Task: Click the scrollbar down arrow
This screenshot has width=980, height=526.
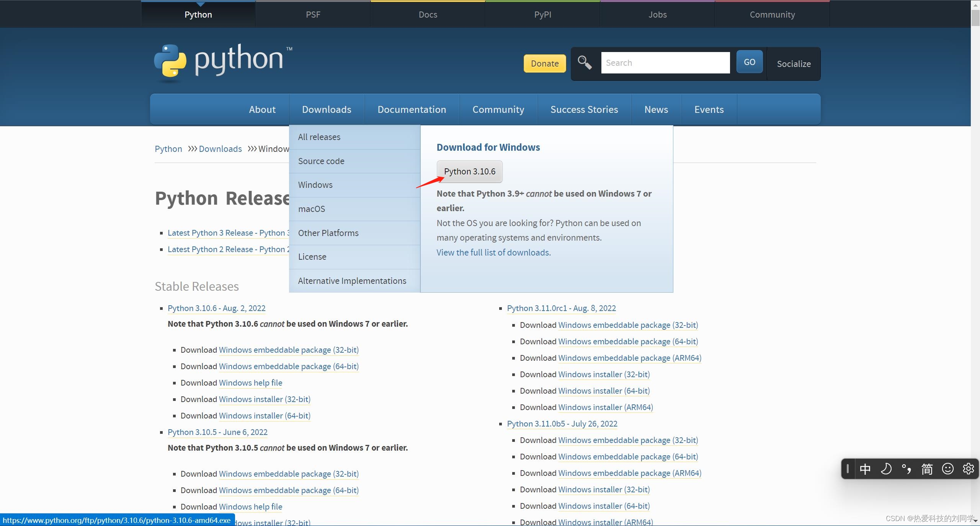Action: (975, 521)
